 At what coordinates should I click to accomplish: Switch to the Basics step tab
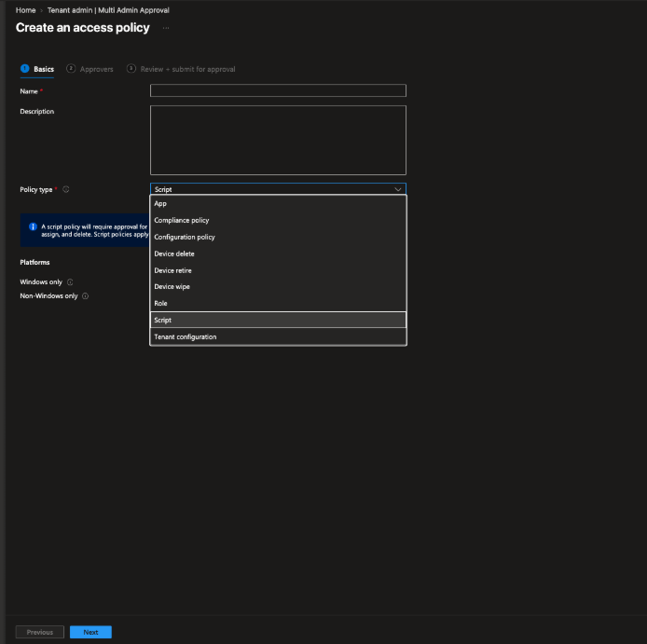[37, 69]
